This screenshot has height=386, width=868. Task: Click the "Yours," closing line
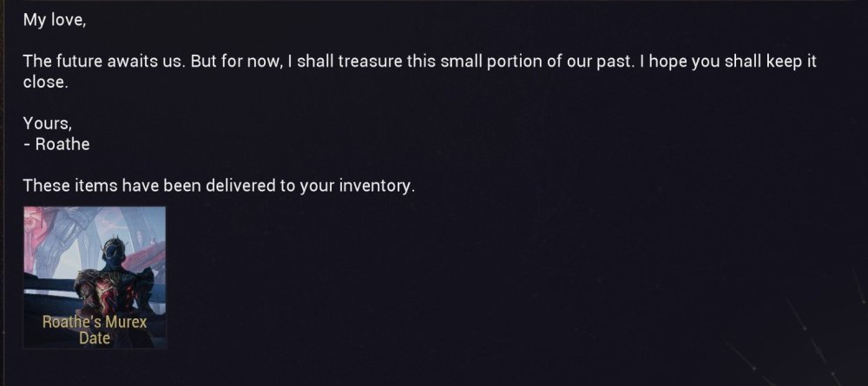coord(47,124)
